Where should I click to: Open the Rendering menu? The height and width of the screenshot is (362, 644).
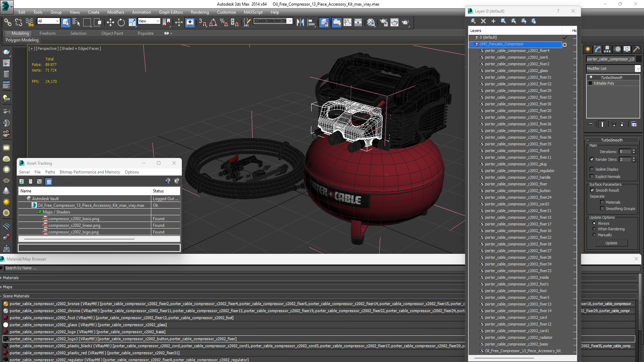point(200,12)
